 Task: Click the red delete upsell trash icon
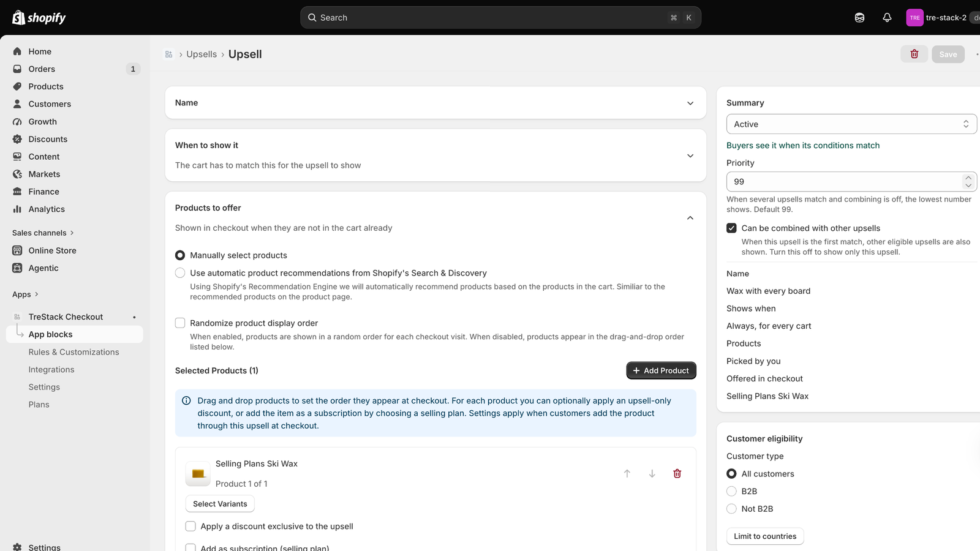[914, 54]
